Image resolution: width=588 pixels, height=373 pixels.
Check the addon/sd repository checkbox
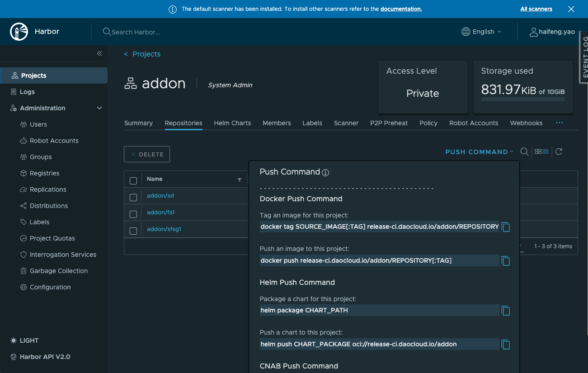[133, 198]
